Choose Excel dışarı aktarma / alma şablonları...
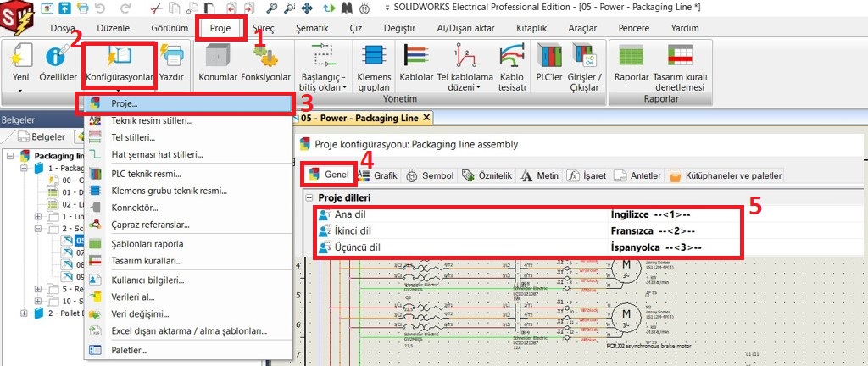 [188, 331]
